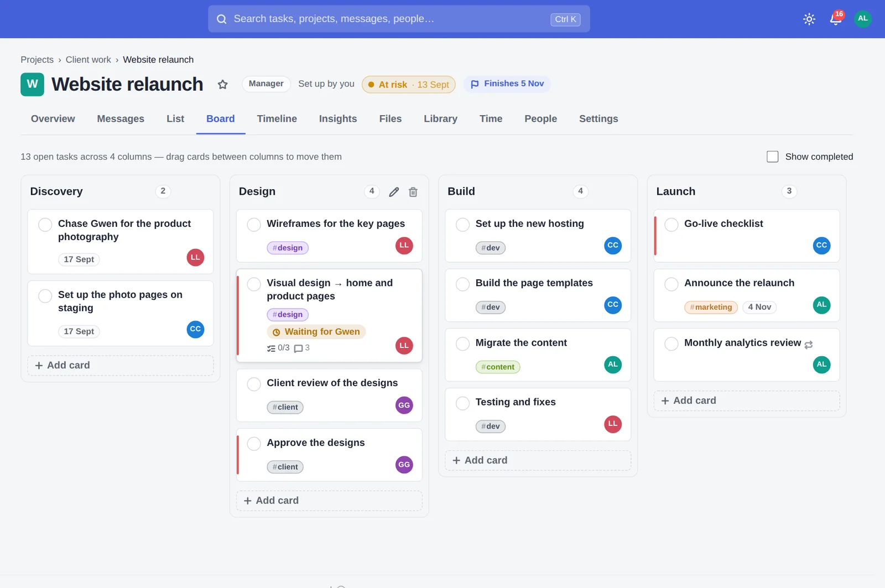Viewport: 885px width, 588px height.
Task: Switch to the List tab
Action: [x=175, y=119]
